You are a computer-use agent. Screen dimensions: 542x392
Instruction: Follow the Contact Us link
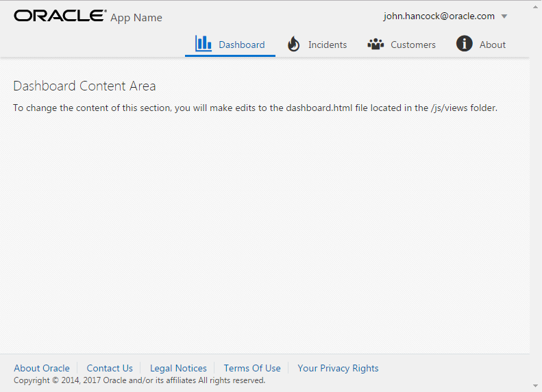point(110,368)
